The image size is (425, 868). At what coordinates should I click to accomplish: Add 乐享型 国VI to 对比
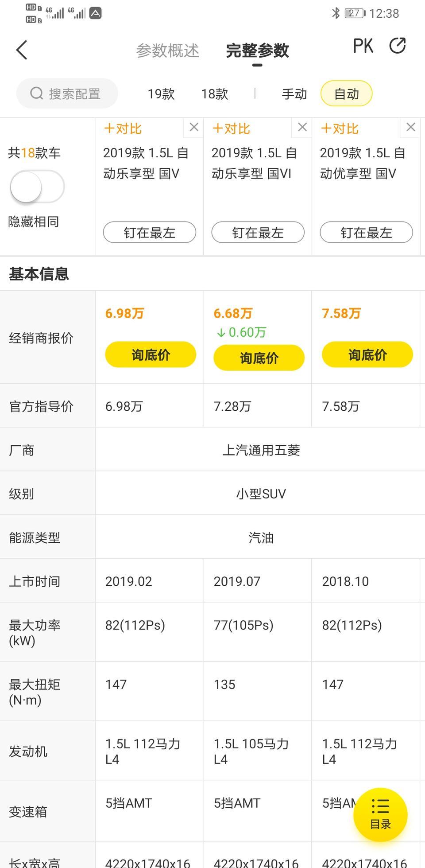pos(231,129)
